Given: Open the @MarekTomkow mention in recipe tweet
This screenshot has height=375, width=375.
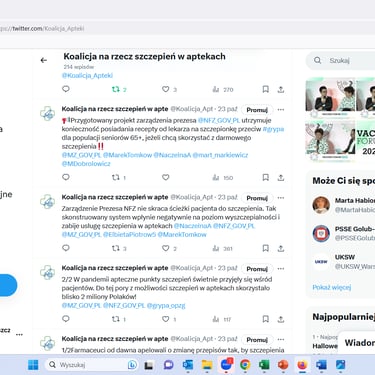Looking at the screenshot, I should point(127,155).
